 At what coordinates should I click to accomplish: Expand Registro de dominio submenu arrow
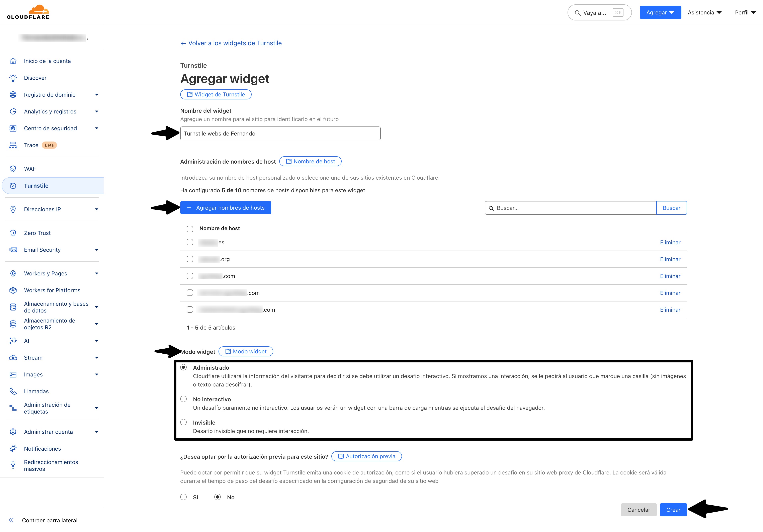point(97,95)
